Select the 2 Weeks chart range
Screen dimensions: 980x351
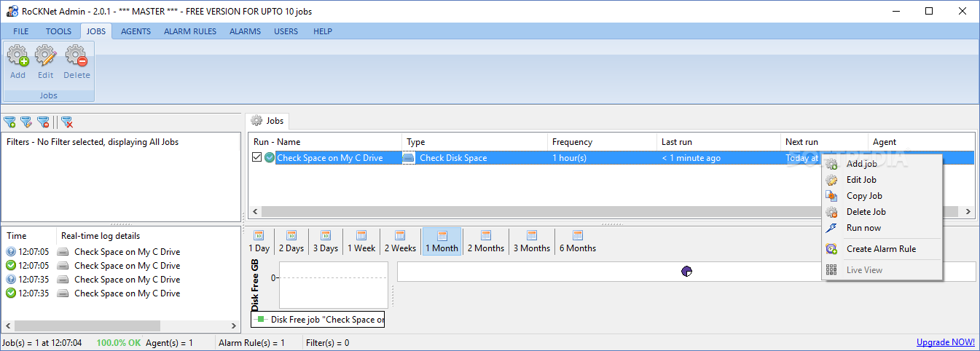[x=400, y=241]
